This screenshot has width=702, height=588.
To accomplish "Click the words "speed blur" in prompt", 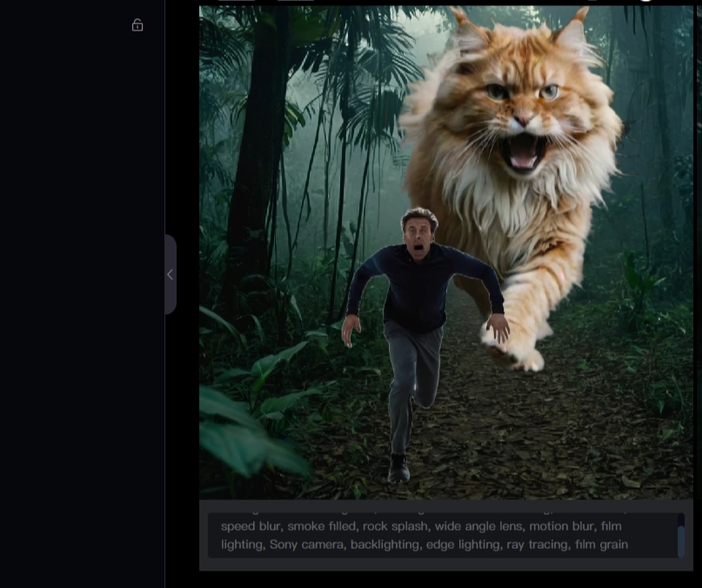I will pyautogui.click(x=250, y=526).
